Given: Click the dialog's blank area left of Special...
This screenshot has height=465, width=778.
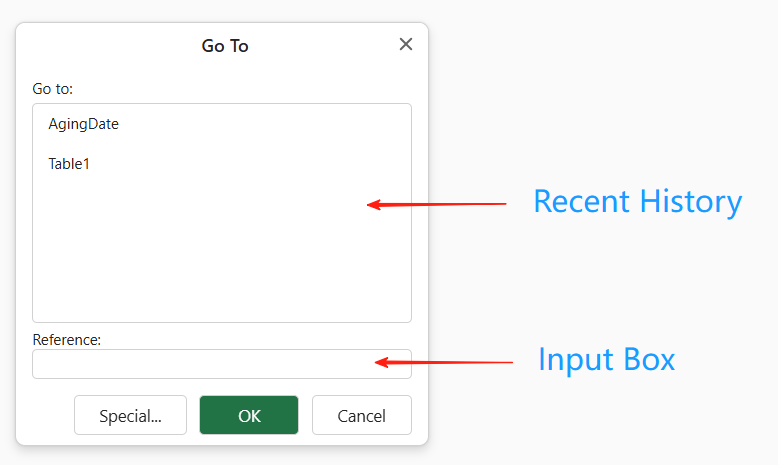Looking at the screenshot, I should coord(46,415).
